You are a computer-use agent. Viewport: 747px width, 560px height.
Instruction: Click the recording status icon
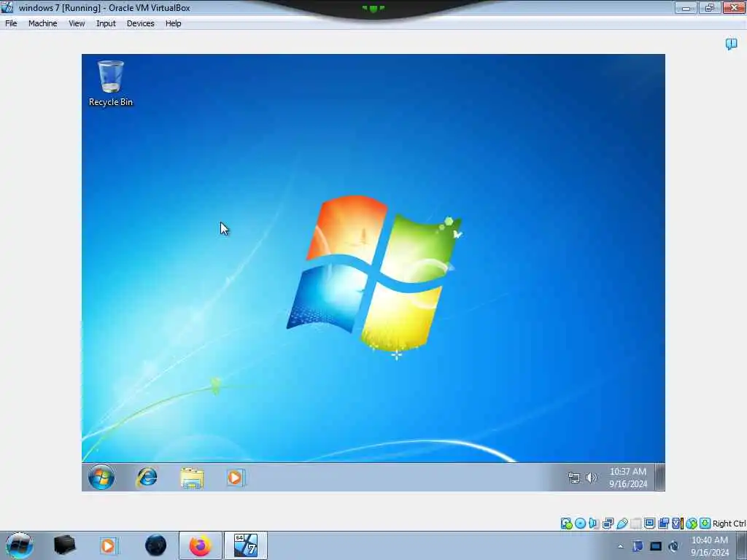(x=663, y=524)
